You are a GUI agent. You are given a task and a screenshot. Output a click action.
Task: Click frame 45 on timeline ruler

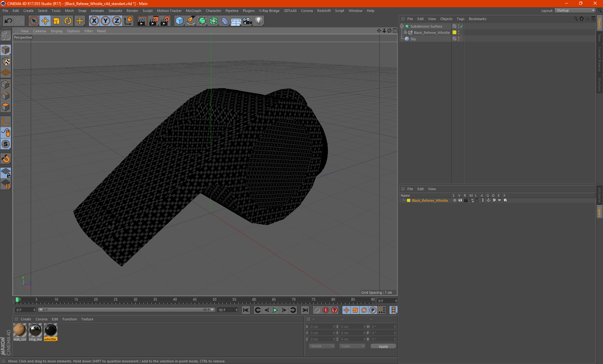tap(195, 300)
